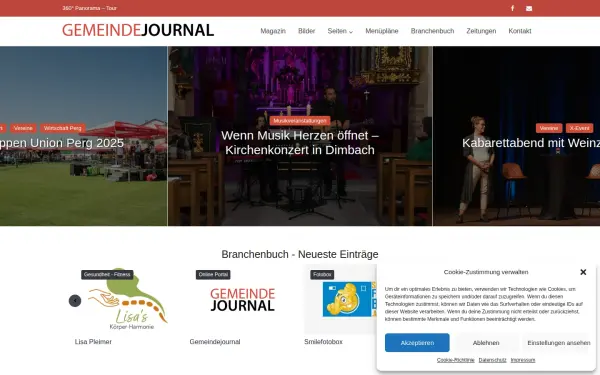600x375 pixels.
Task: Open the 360° Panorama – Tour link
Action: pyautogui.click(x=90, y=8)
